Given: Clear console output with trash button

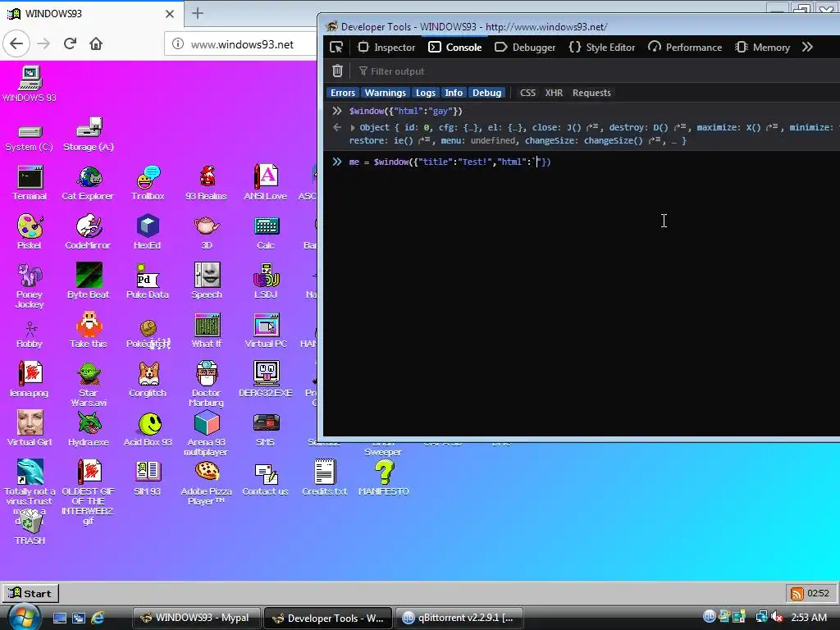Looking at the screenshot, I should point(337,71).
